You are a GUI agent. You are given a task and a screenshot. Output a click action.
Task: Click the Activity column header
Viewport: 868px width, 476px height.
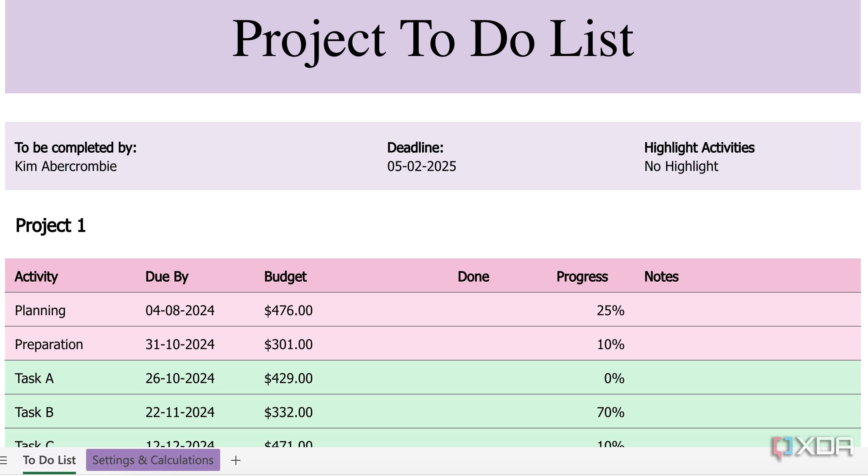click(x=36, y=277)
